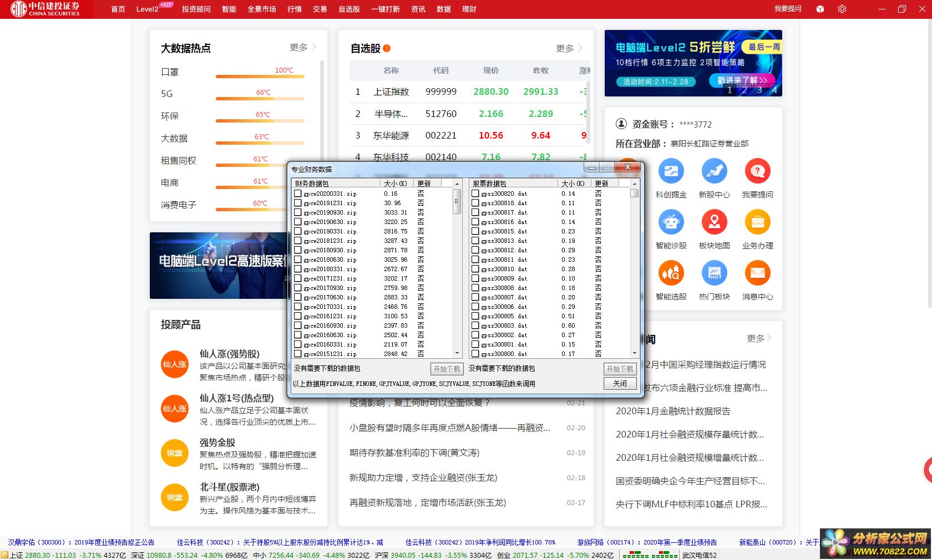Open the 新股中心 icon
932x560 pixels.
click(714, 171)
